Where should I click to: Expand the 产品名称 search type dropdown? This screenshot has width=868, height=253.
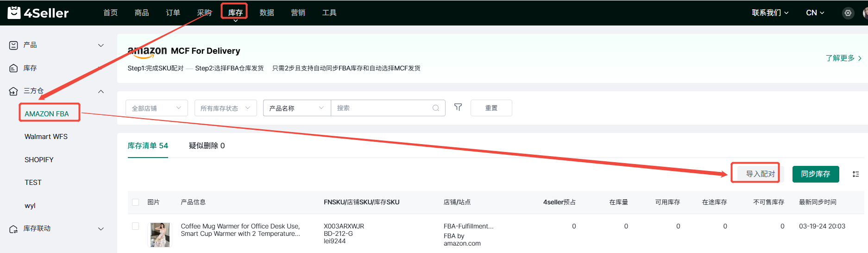point(296,108)
